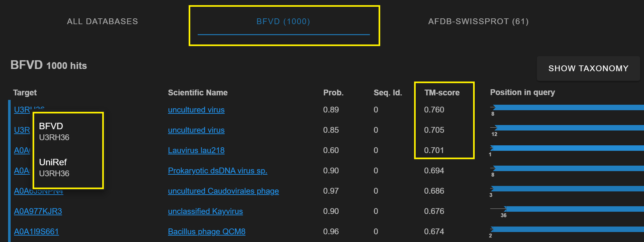644x242 pixels.
Task: Visit the unclassified Kayvirus link
Action: coord(205,211)
